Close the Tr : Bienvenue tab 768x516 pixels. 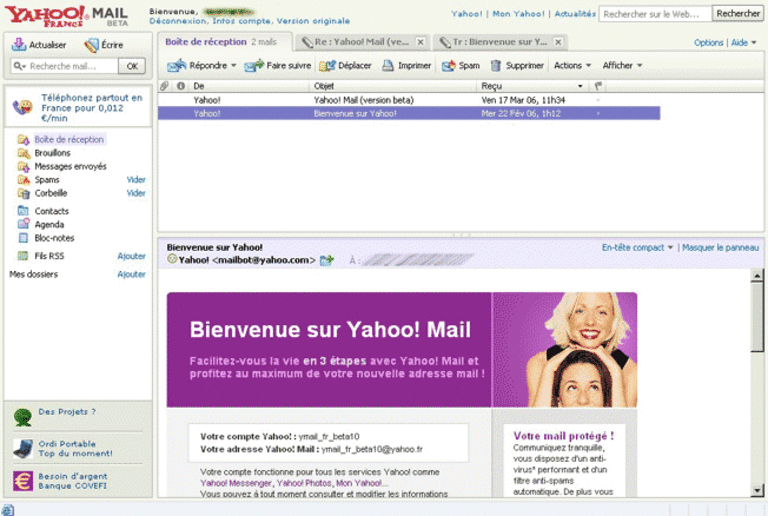558,42
